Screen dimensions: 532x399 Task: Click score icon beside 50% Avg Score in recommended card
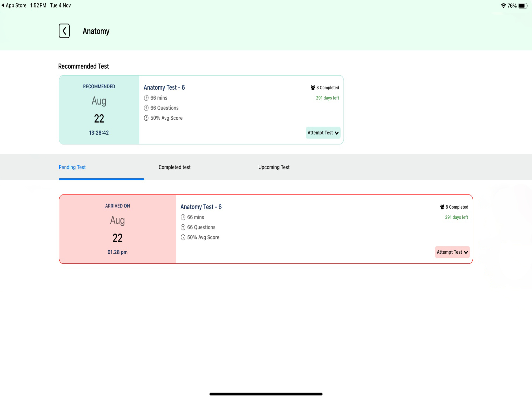pyautogui.click(x=146, y=118)
